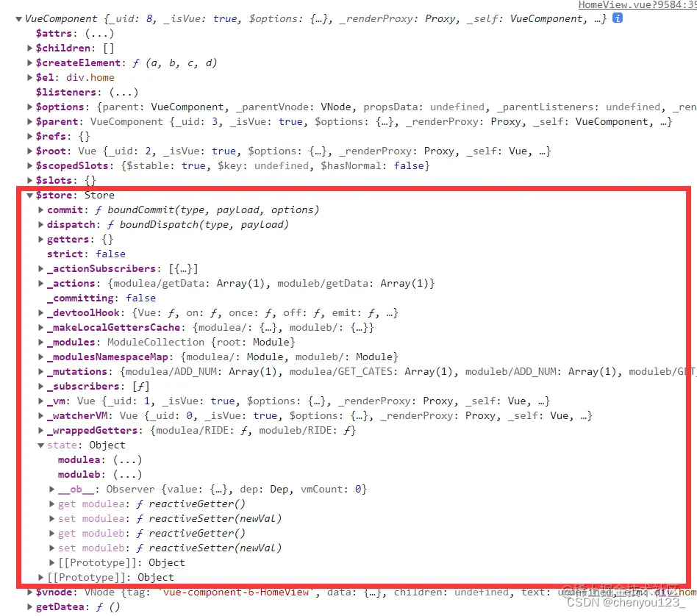Image resolution: width=697 pixels, height=616 pixels.
Task: Expand the _actionSubscribers array
Action: (41, 268)
